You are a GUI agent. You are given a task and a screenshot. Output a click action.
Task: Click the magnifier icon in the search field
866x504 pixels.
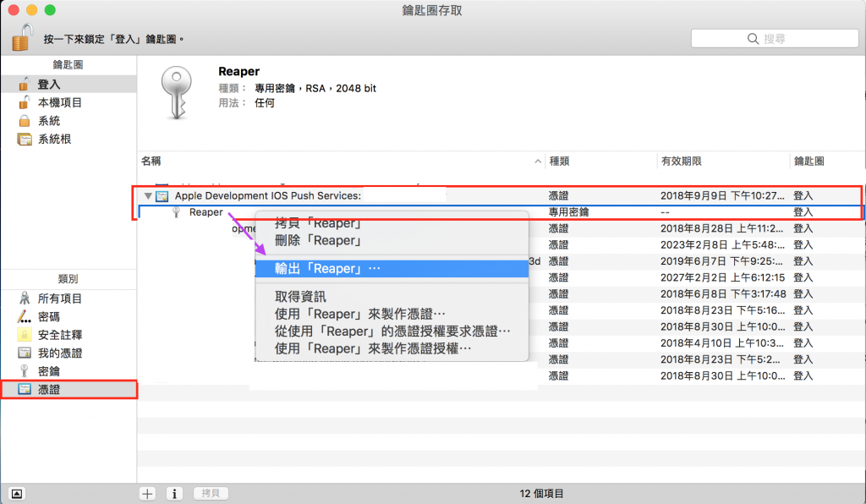[753, 39]
